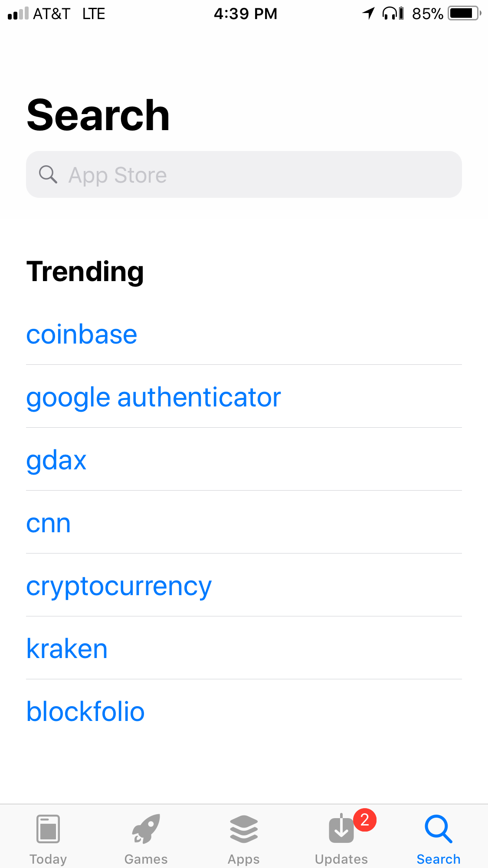Search trending term coinbase
The height and width of the screenshot is (868, 488).
[x=82, y=334]
